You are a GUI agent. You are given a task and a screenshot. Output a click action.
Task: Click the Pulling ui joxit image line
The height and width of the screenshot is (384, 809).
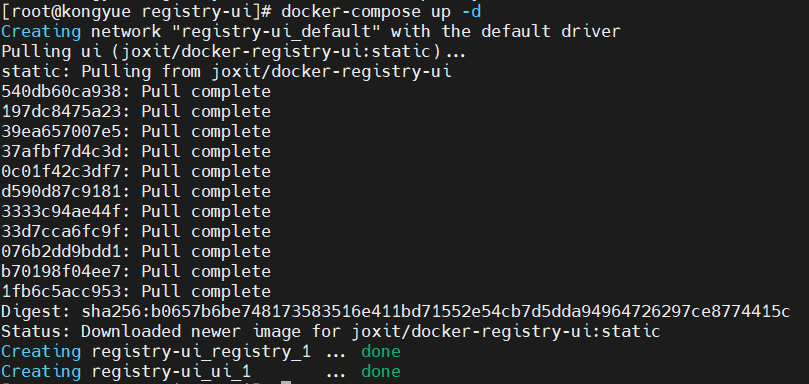234,52
